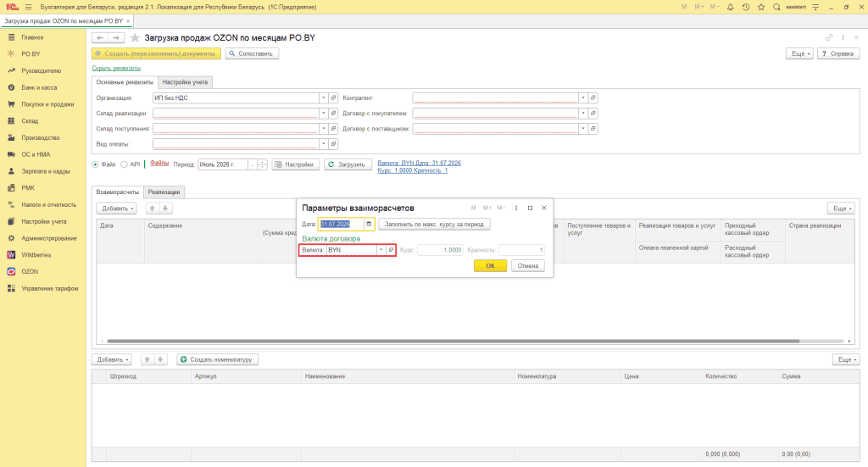
Task: Move row up in Взаиморасчеты table
Action: click(152, 208)
